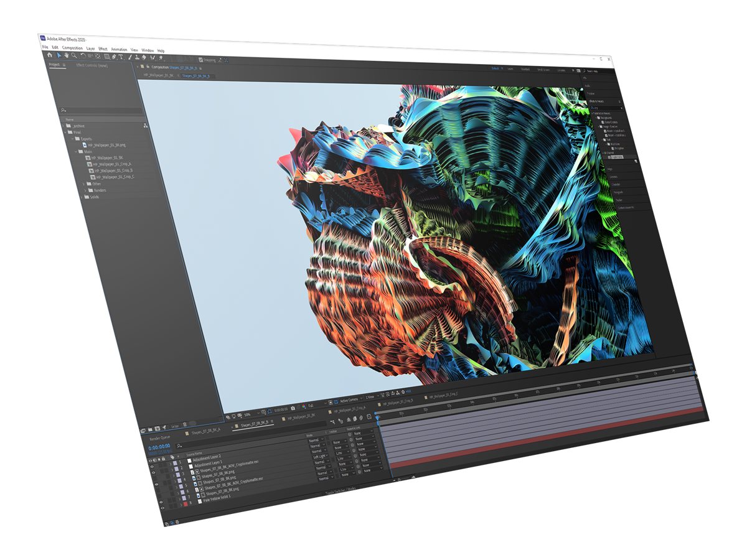Open the Window menu
Viewport: 747px width, 560px height.
(148, 50)
